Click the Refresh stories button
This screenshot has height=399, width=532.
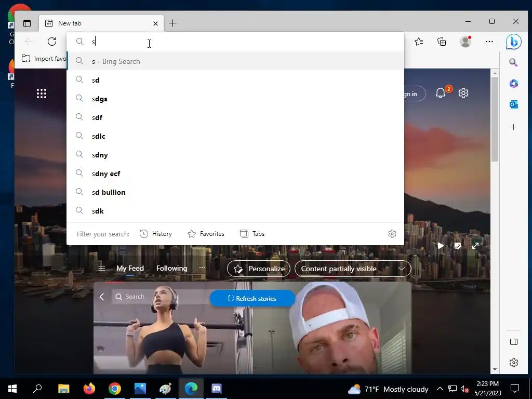pos(252,299)
